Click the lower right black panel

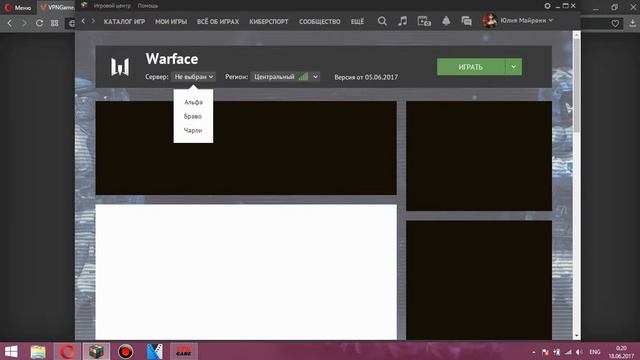479,280
